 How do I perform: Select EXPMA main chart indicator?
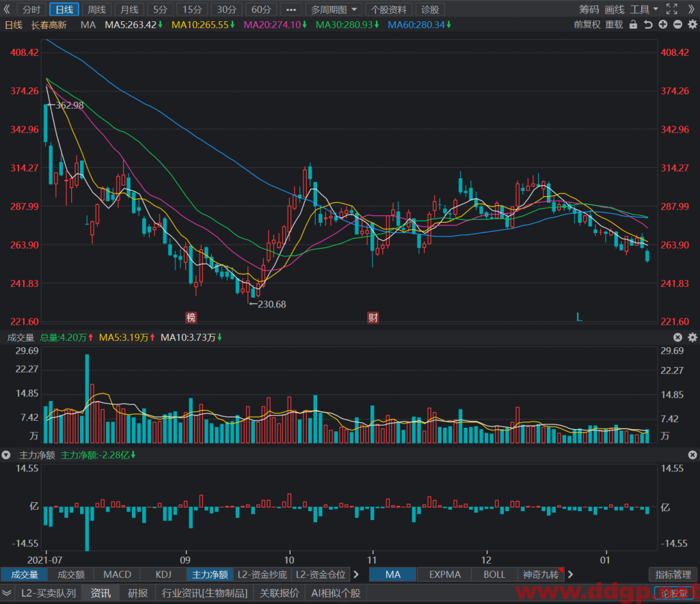tap(444, 575)
